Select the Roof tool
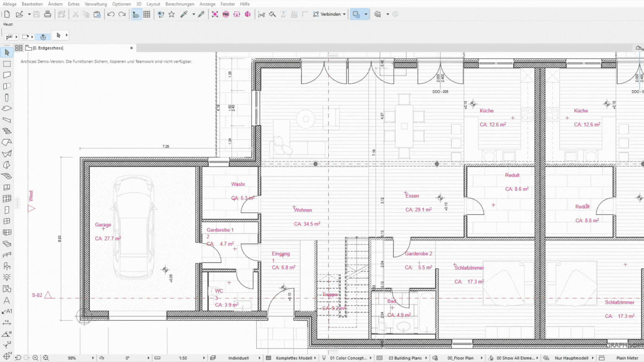 [x=7, y=142]
